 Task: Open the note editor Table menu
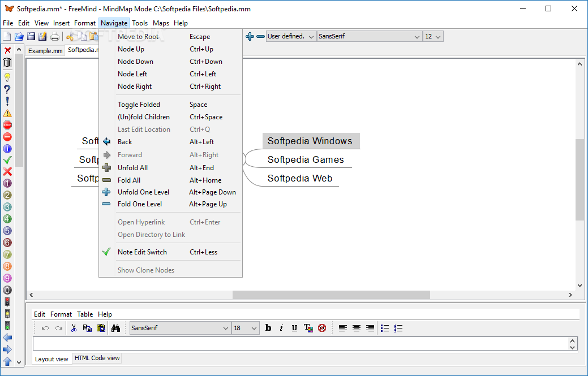point(85,314)
